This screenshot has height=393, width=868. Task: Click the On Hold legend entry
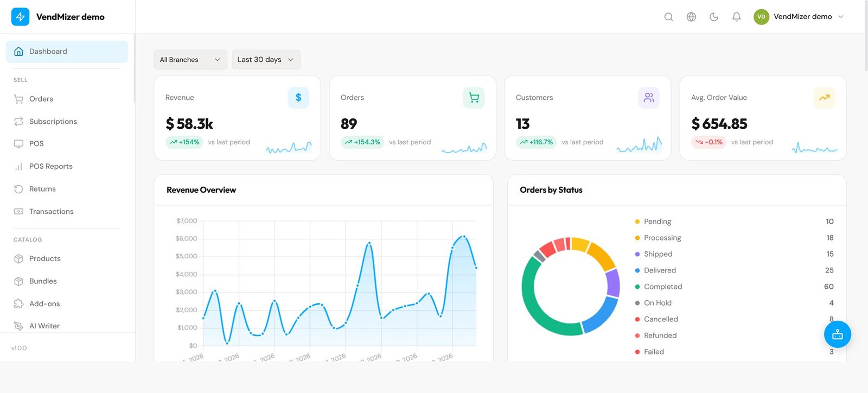pyautogui.click(x=734, y=303)
